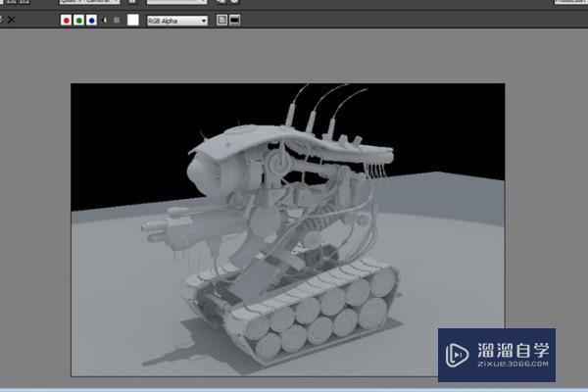Viewport: 588px width, 392px height.
Task: Show the alpha channel view
Action: (x=104, y=21)
